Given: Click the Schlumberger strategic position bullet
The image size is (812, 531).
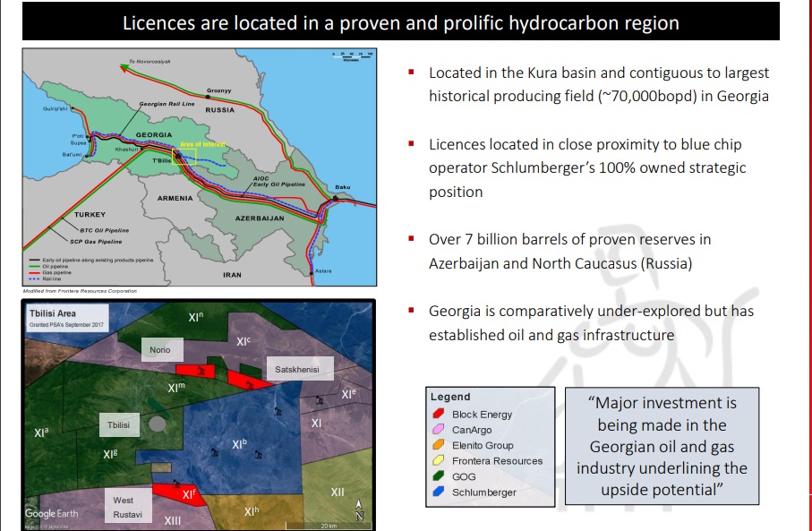Looking at the screenshot, I should click(587, 167).
